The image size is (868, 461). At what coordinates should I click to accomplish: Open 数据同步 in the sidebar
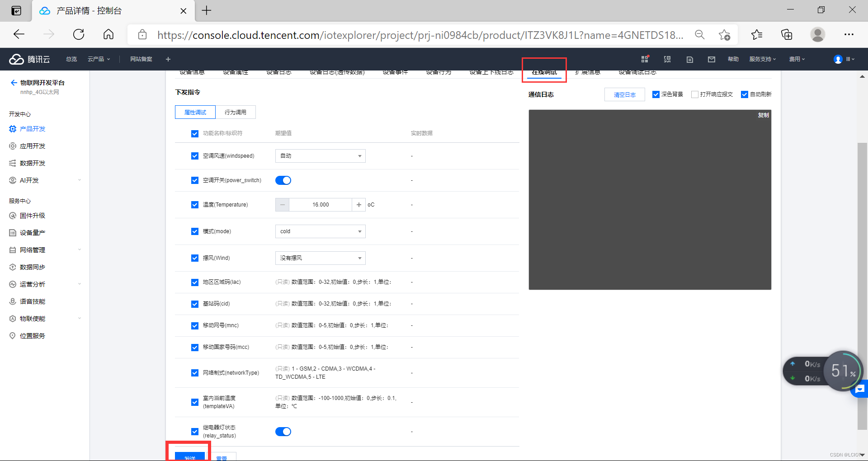[x=33, y=267]
